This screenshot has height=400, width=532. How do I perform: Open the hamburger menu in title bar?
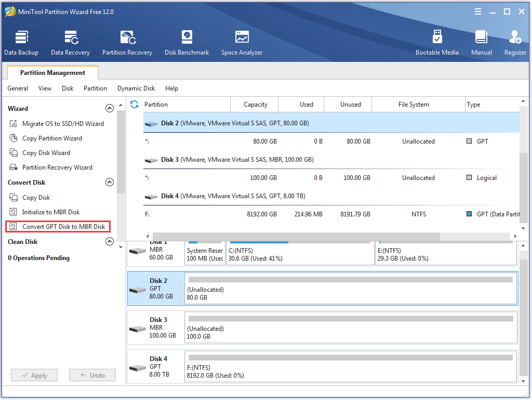pos(477,11)
